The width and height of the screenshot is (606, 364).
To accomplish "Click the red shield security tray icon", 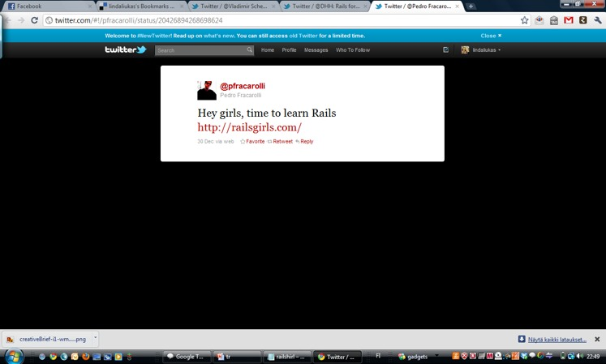I will [x=464, y=356].
